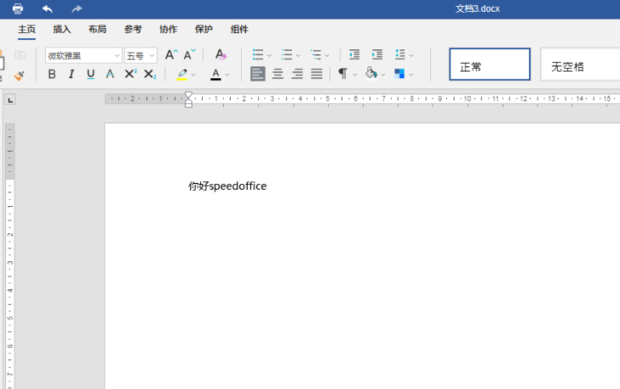
Task: Click the paragraph shading paint bucket
Action: coord(371,73)
